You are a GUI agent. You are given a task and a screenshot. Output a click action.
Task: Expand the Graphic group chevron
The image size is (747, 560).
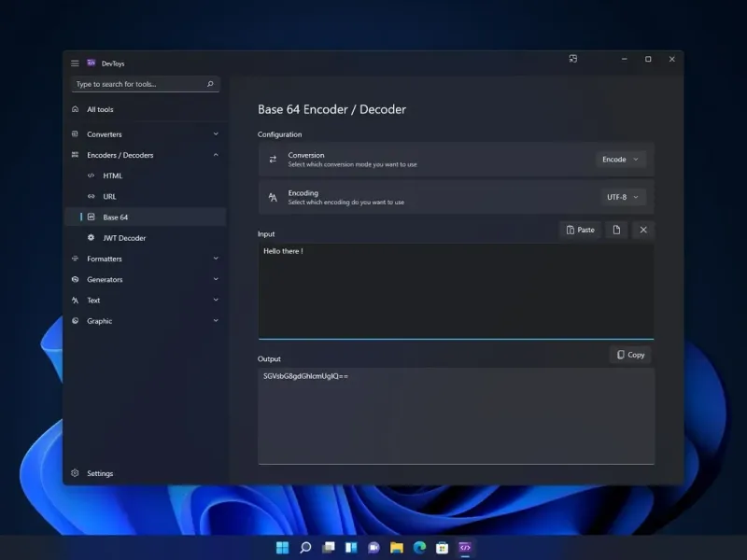(x=216, y=320)
